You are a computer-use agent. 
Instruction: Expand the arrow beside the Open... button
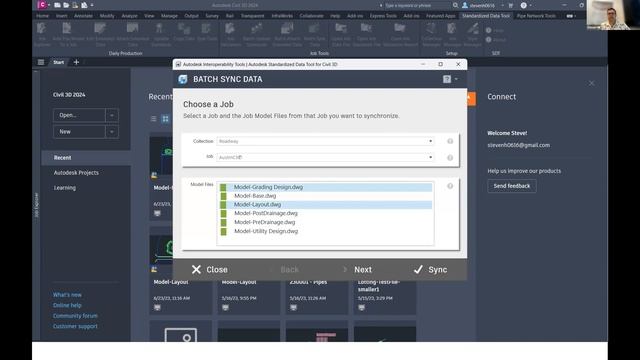pos(112,116)
